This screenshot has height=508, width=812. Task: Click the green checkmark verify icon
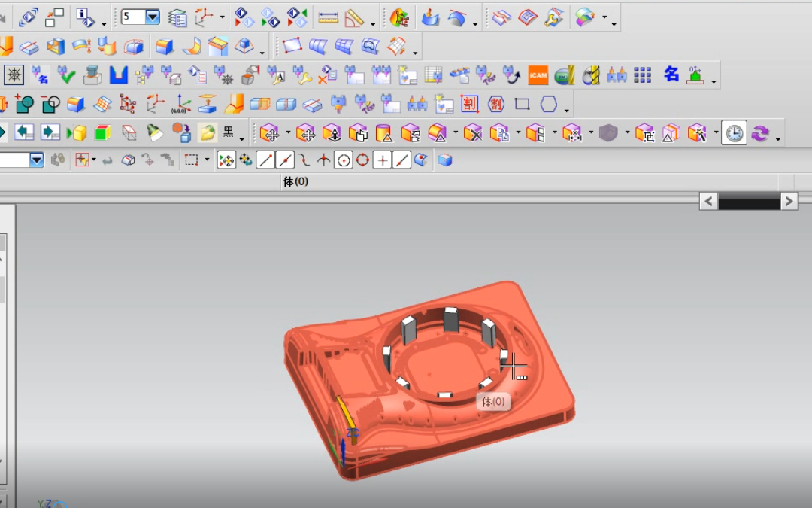(x=65, y=76)
